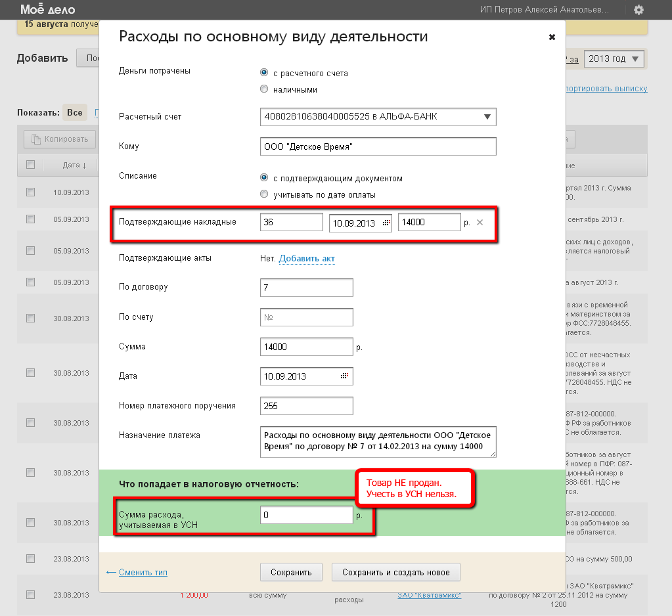Click the Кому recipient input field
This screenshot has width=672, height=616.
(378, 146)
